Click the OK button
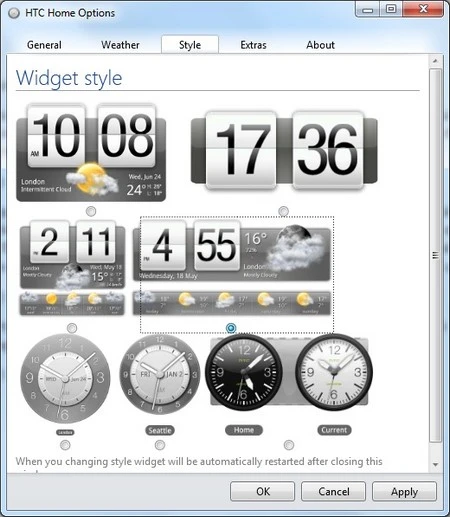The image size is (450, 517). (263, 491)
